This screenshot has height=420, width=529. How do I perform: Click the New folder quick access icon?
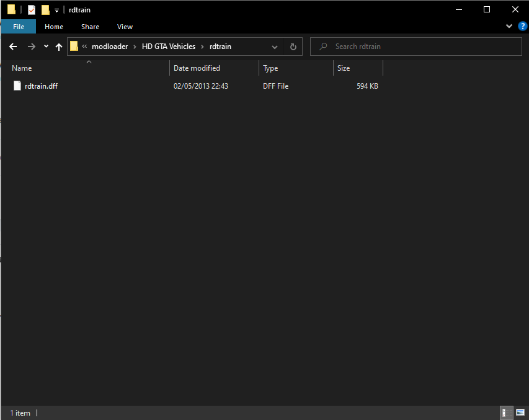point(45,10)
